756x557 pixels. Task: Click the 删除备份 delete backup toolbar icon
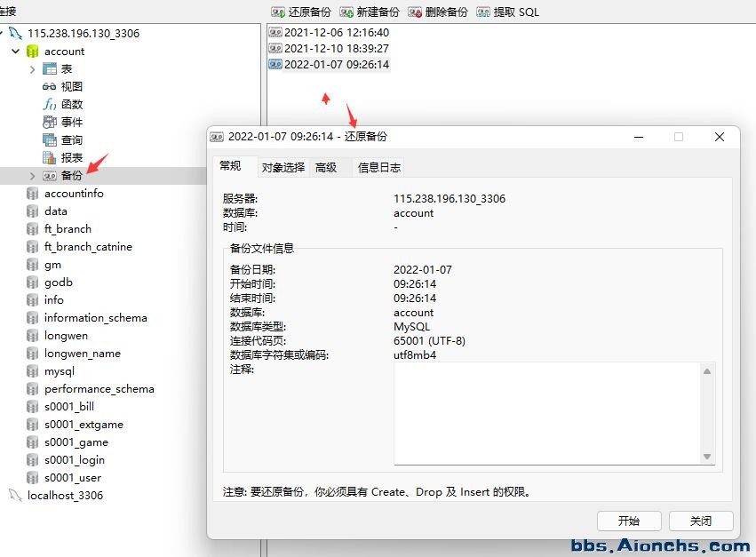(x=415, y=12)
